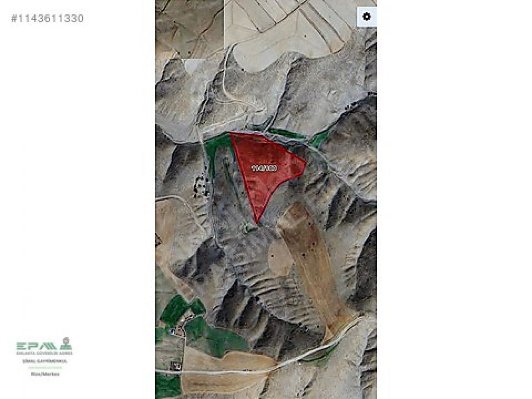Click the eastern corner vertex of the red parcel
Viewport: 532px width, 399px height.
click(306, 162)
